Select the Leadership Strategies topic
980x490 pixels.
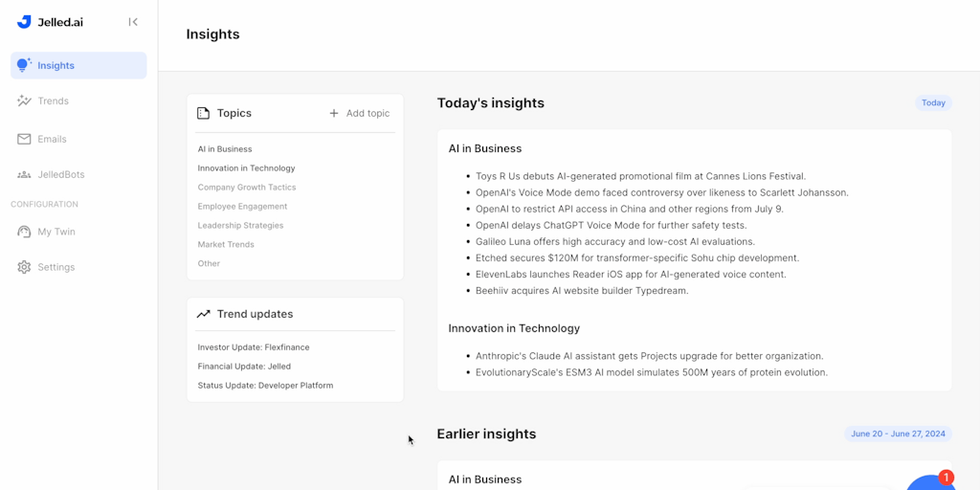[x=240, y=226]
